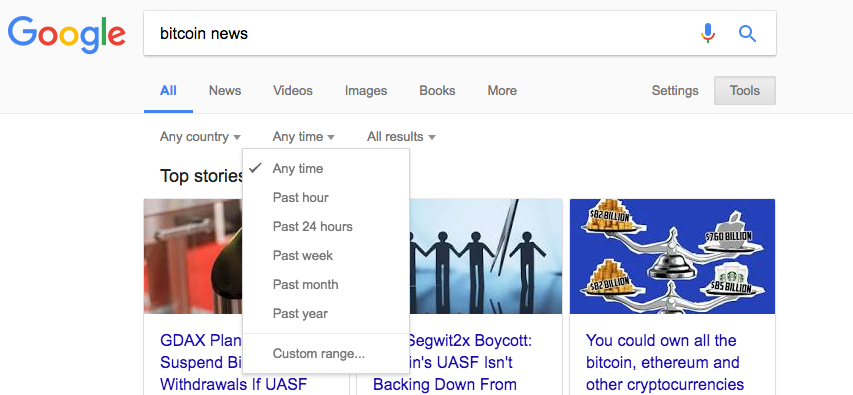Open the blue scales billion-dollar thumbnail

[672, 256]
